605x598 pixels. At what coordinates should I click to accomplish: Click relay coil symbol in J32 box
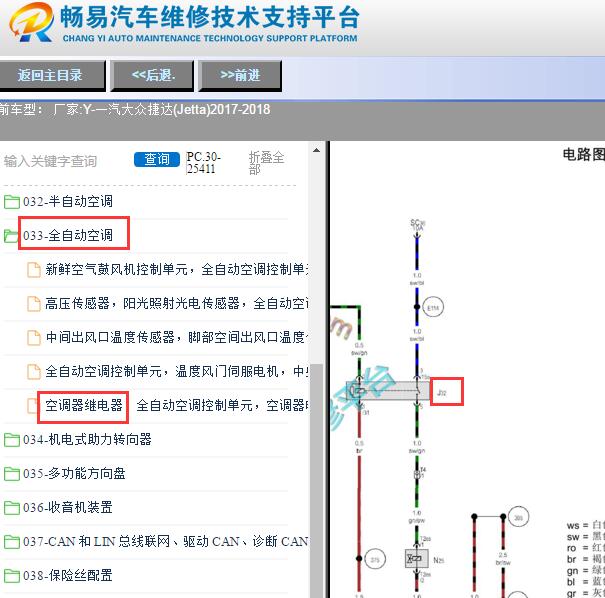click(358, 392)
